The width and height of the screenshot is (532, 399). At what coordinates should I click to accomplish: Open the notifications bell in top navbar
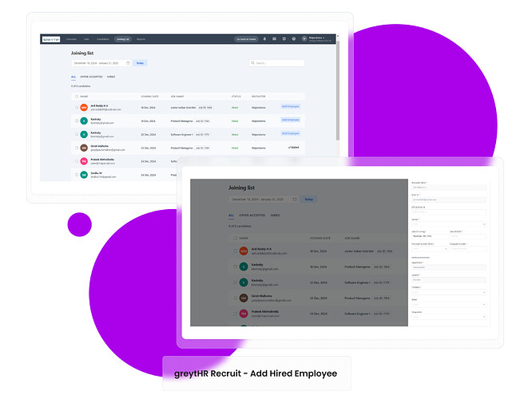pos(264,39)
